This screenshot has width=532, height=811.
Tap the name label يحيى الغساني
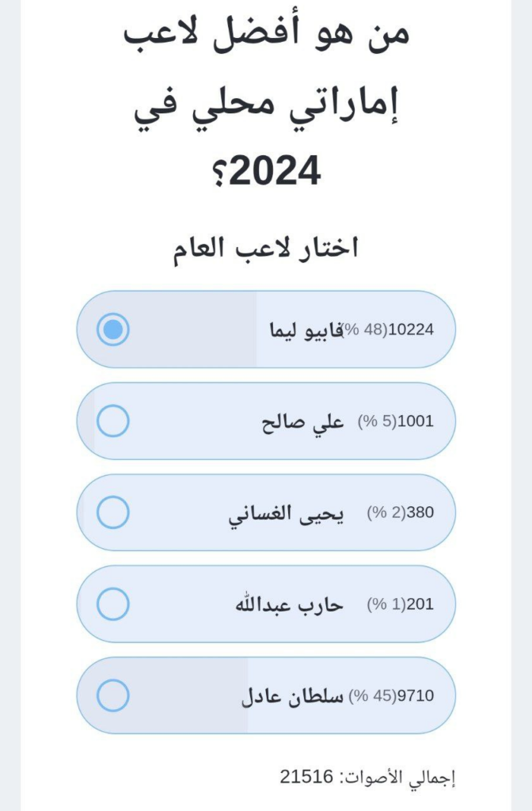[286, 513]
